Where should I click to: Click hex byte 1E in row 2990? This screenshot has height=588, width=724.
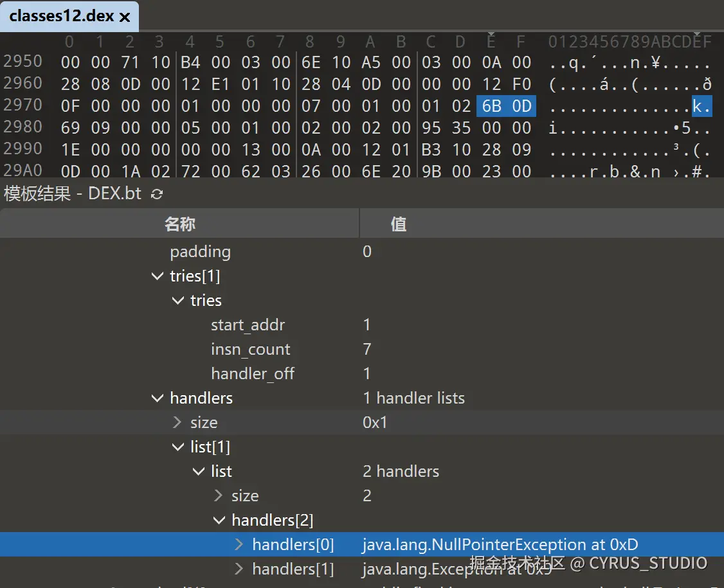tap(70, 150)
